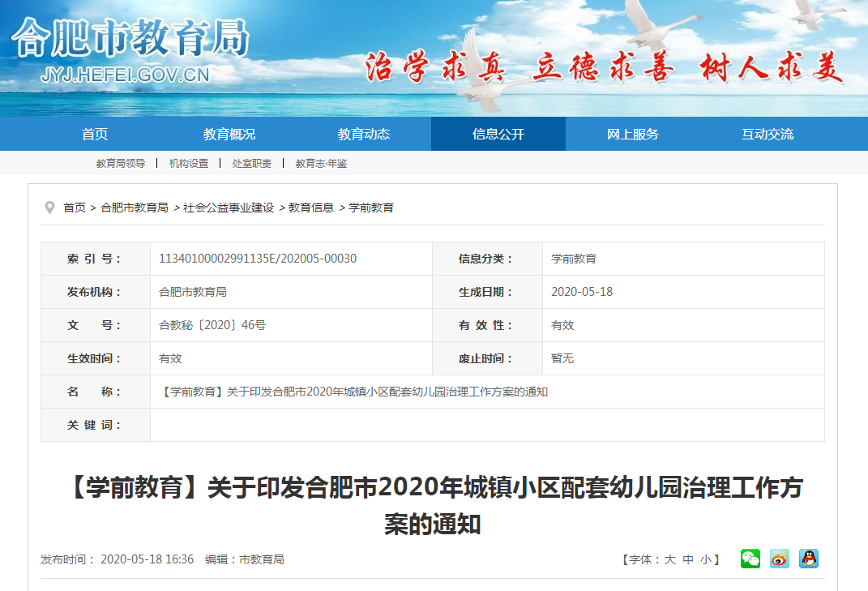Viewport: 868px width, 591px height.
Task: Click 首页 in the breadcrumb trail
Action: coord(74,207)
